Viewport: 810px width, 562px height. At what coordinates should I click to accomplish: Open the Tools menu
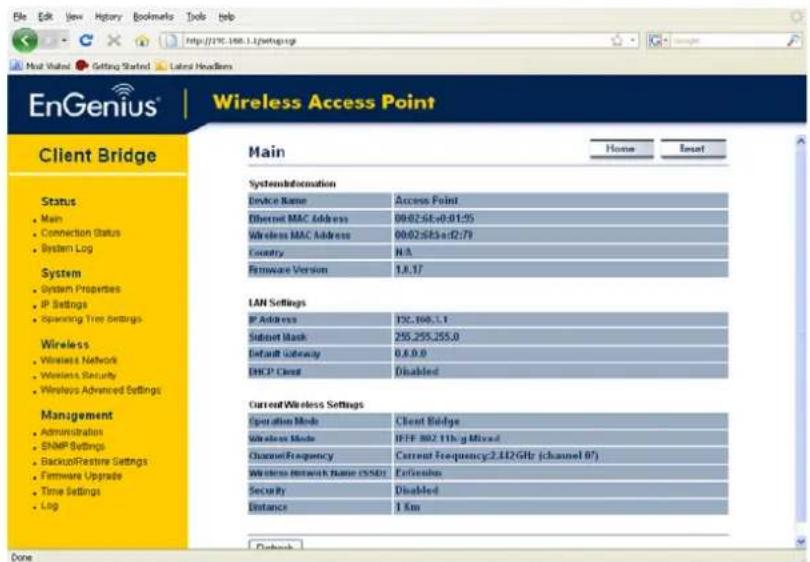[196, 17]
